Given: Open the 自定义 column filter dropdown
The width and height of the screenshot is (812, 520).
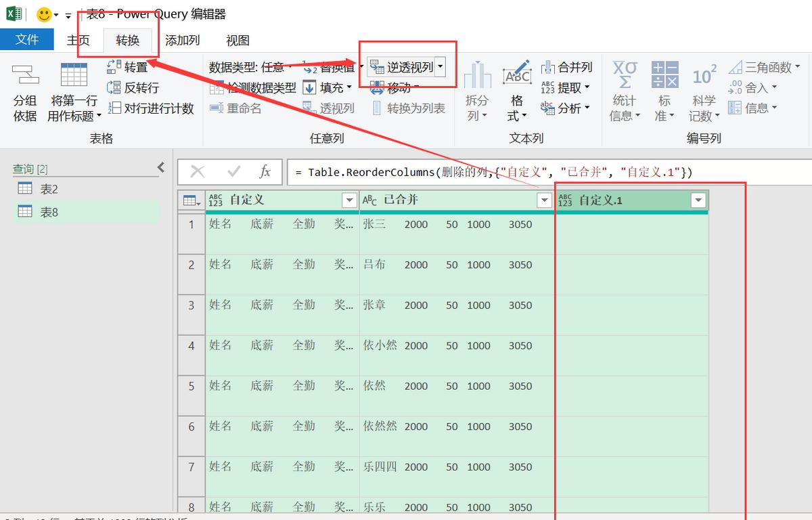Looking at the screenshot, I should click(350, 200).
